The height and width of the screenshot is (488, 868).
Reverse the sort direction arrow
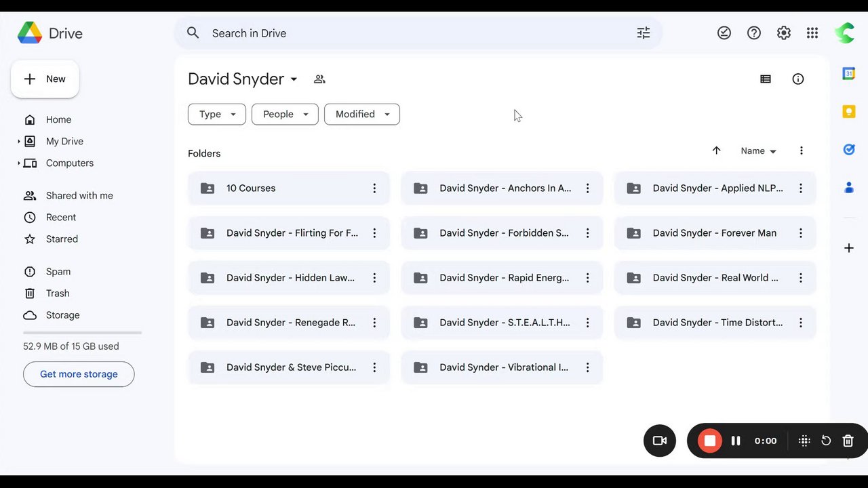point(716,150)
